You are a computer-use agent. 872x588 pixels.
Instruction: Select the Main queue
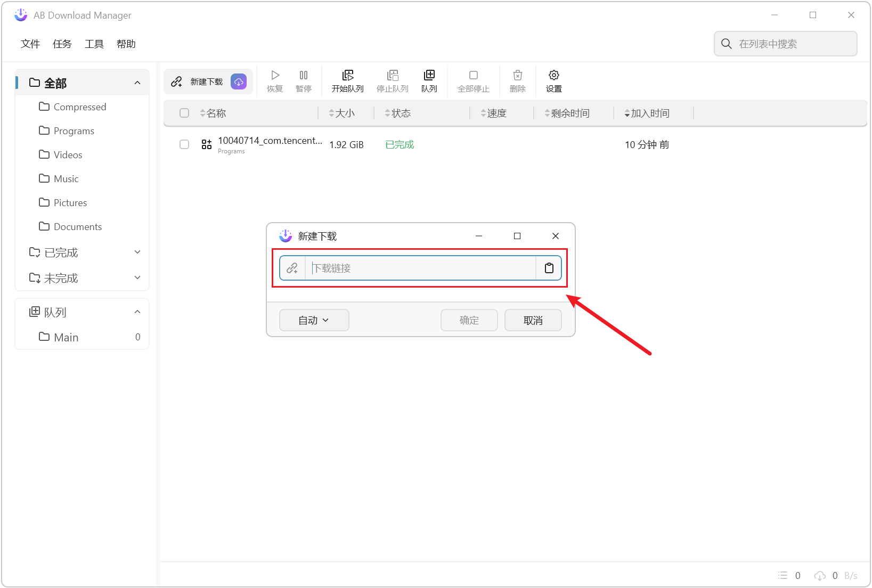point(82,337)
